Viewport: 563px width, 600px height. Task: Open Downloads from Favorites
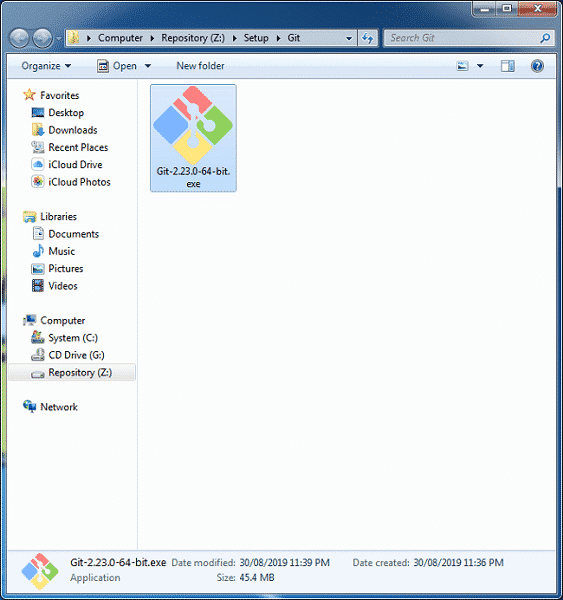click(73, 130)
